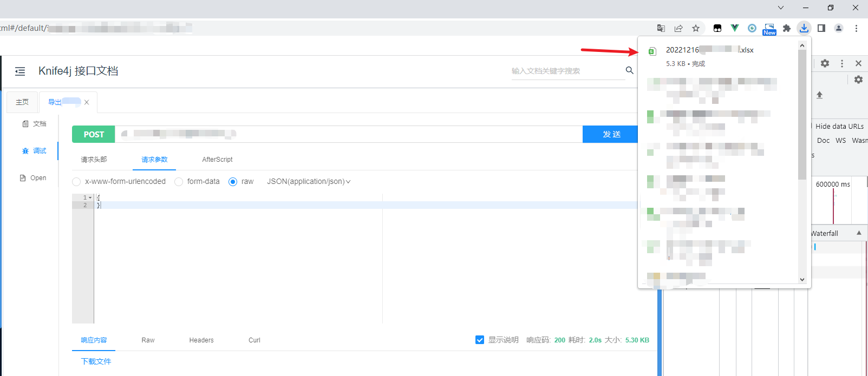Screen dimensions: 868x376
Task: Click the import HAR upload icon
Action: click(x=819, y=95)
